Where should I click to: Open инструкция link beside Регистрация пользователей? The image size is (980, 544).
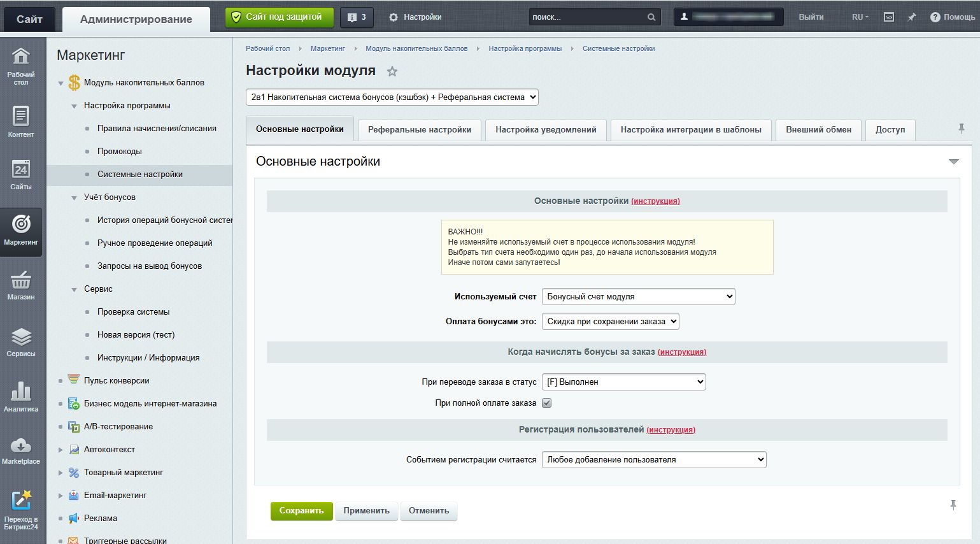[671, 430]
